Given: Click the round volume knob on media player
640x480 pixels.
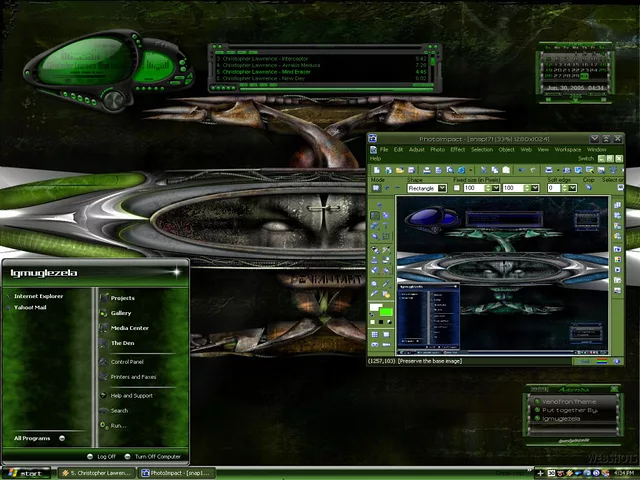Looking at the screenshot, I should click(113, 100).
